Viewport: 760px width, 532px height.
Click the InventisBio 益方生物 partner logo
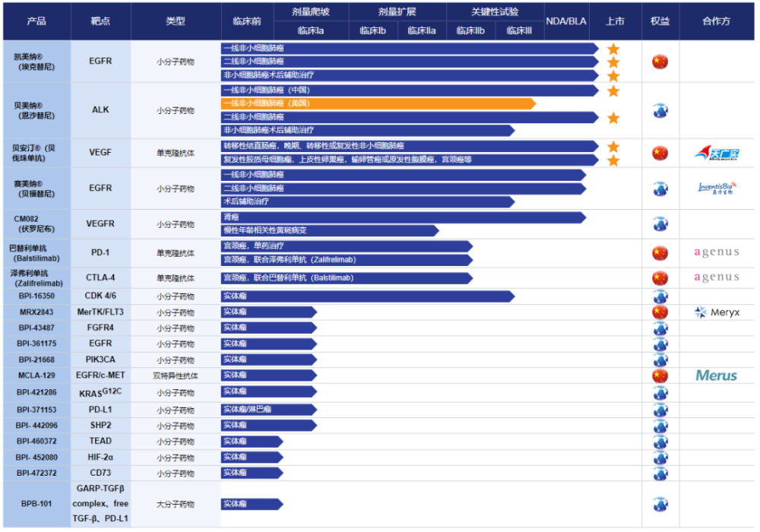715,188
